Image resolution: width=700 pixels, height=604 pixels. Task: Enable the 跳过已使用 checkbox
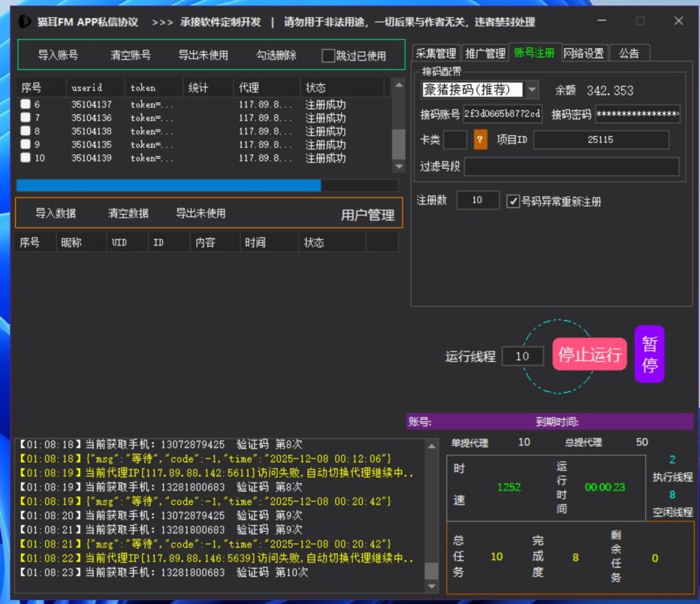click(329, 56)
